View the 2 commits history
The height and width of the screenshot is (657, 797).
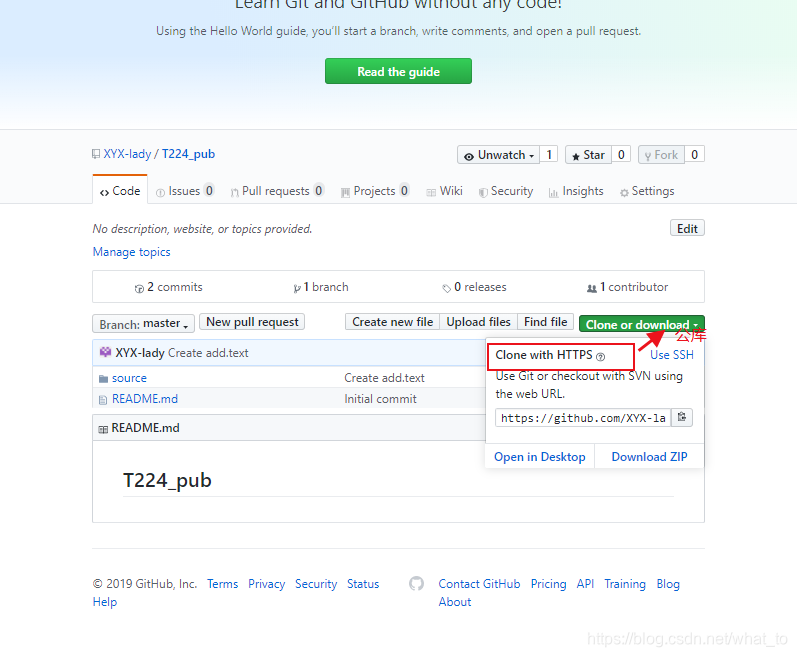point(168,287)
